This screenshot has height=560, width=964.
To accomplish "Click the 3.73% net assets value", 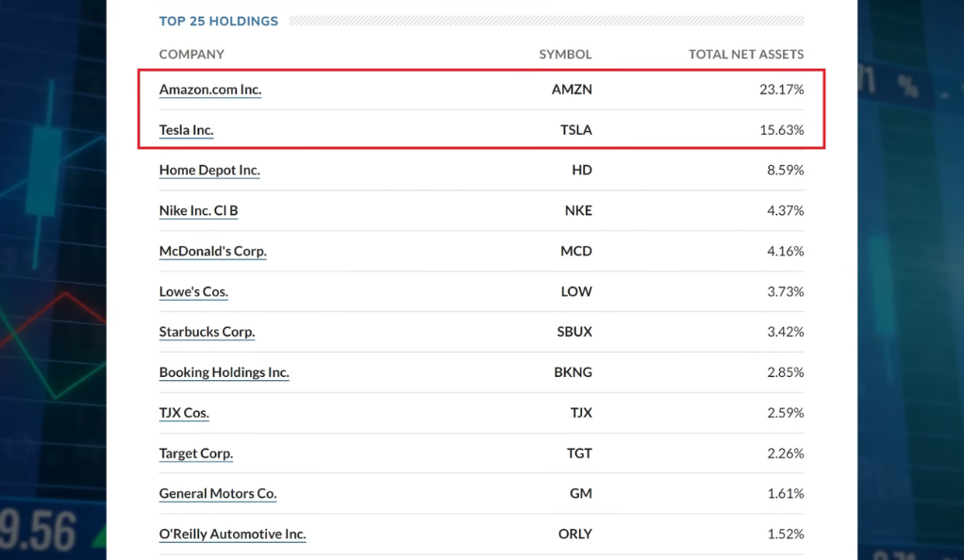I will point(785,292).
